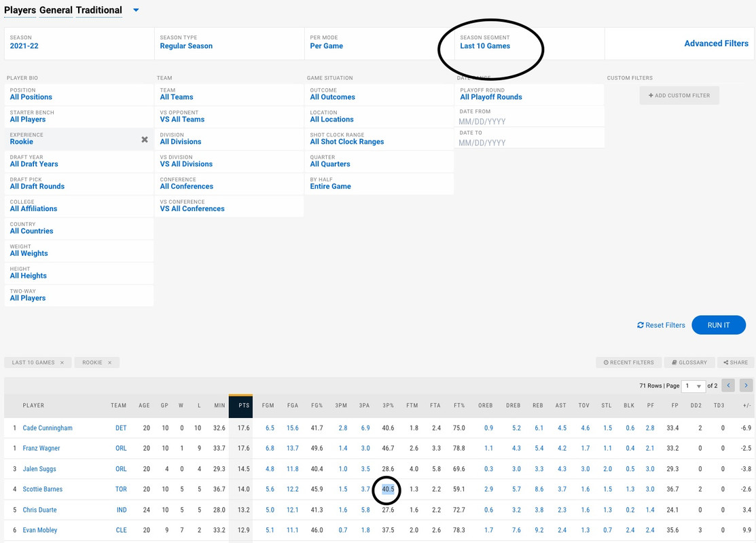Viewport: 756px width, 543px height.
Task: Sort table by 3P% column header
Action: pos(388,406)
